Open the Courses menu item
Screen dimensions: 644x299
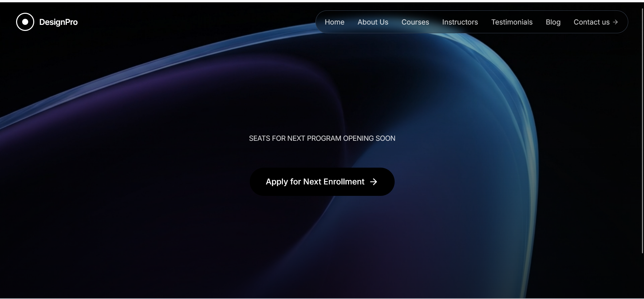pos(415,22)
